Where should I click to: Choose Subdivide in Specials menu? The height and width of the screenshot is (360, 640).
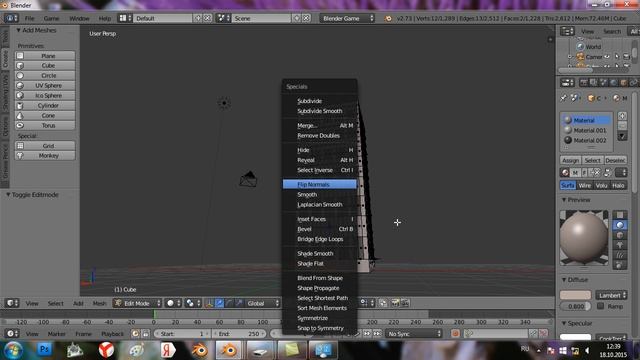tap(320, 101)
